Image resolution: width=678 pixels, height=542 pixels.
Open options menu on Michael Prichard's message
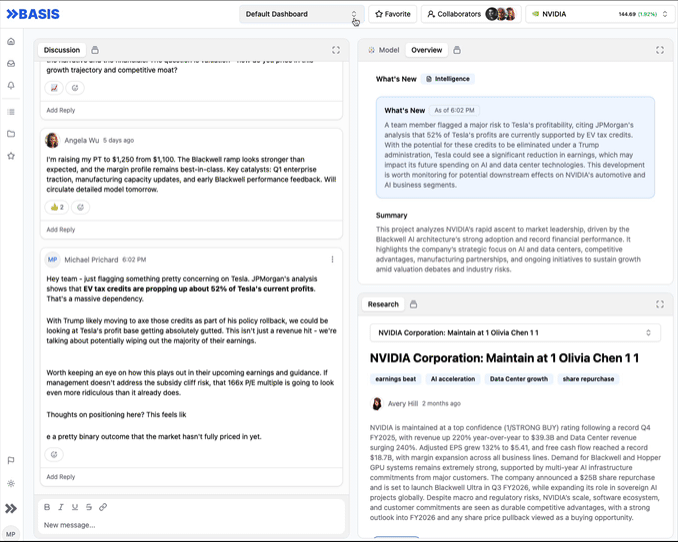click(x=332, y=260)
